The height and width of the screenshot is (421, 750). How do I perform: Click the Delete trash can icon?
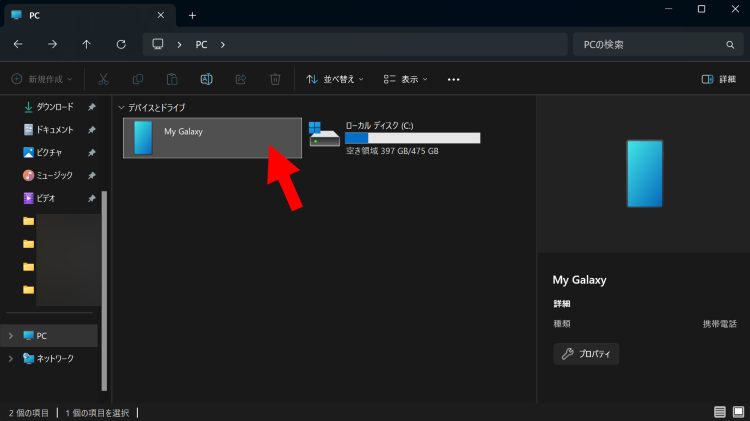(275, 79)
